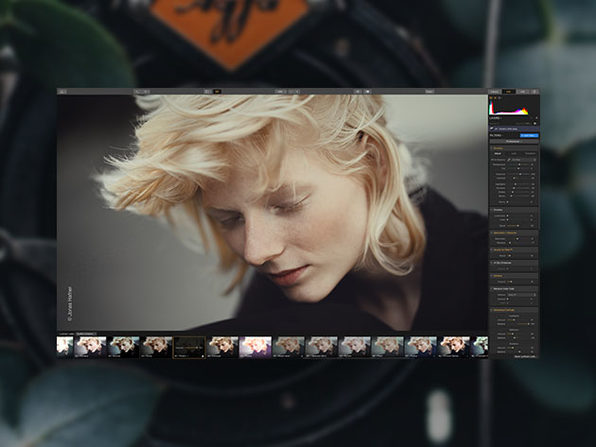Click the Accent AI Filter Boost slider

[518, 255]
